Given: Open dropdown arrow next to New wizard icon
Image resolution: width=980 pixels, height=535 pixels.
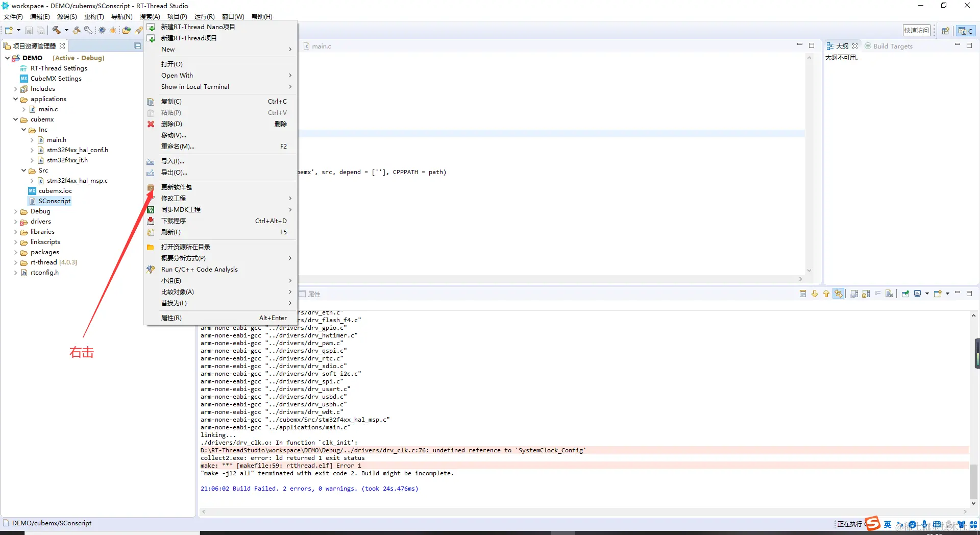Looking at the screenshot, I should coord(18,30).
